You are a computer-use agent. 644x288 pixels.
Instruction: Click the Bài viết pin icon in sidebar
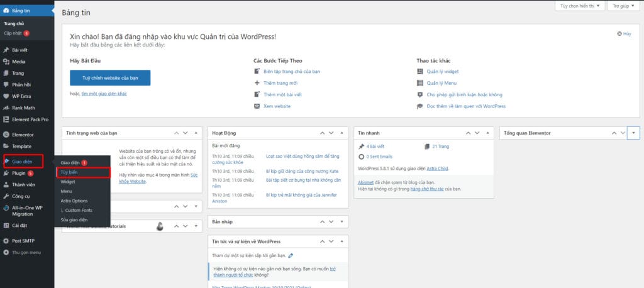pyautogui.click(x=6, y=50)
